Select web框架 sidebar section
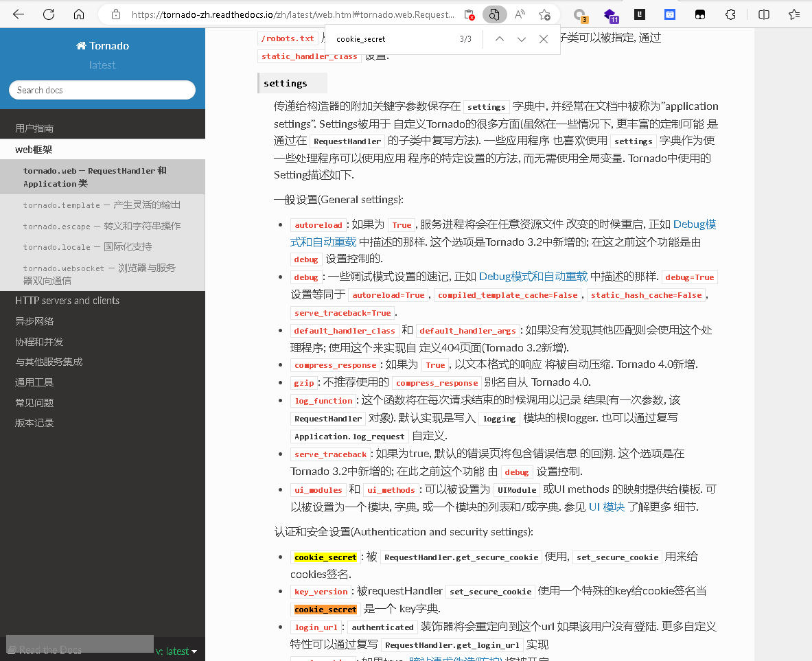 click(x=102, y=150)
